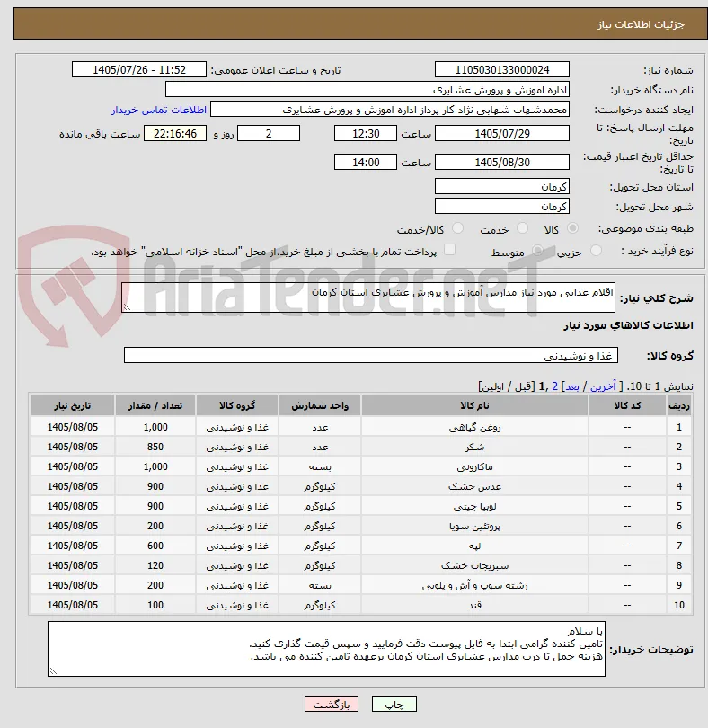Click the ردیف column header
The height and width of the screenshot is (728, 708).
click(x=678, y=405)
